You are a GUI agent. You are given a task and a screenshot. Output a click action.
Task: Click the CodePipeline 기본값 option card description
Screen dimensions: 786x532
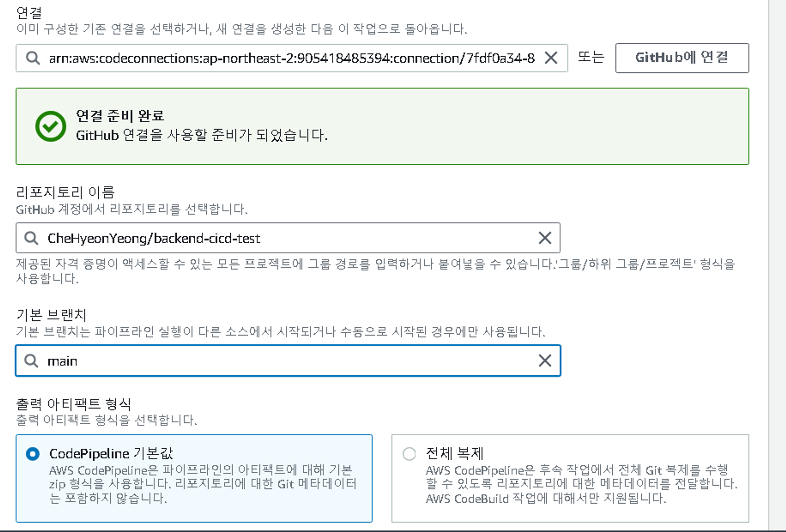pos(202,484)
